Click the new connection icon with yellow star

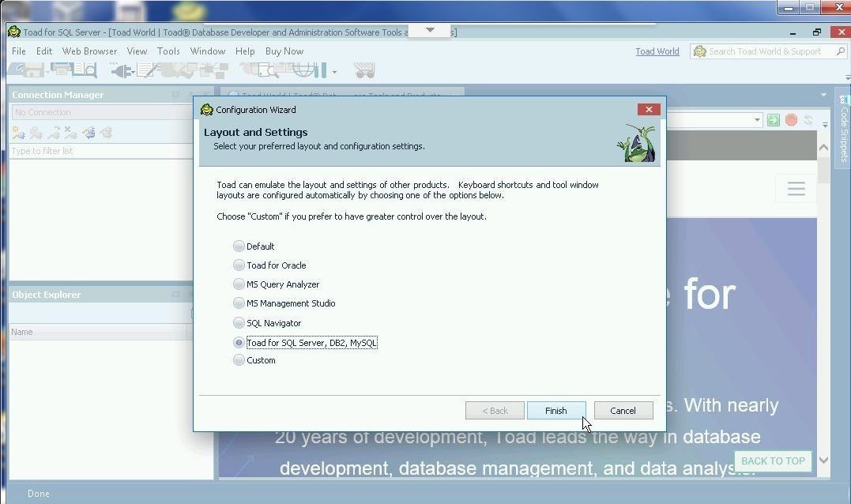click(x=18, y=133)
